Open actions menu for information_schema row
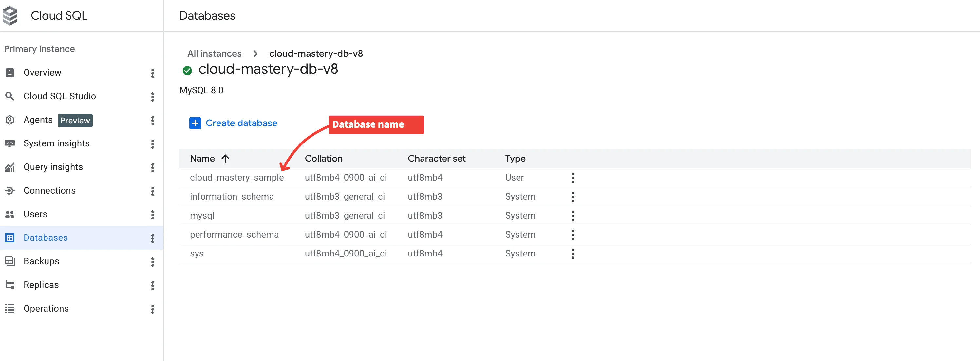Screen dimensions: 980x361 (x=573, y=197)
